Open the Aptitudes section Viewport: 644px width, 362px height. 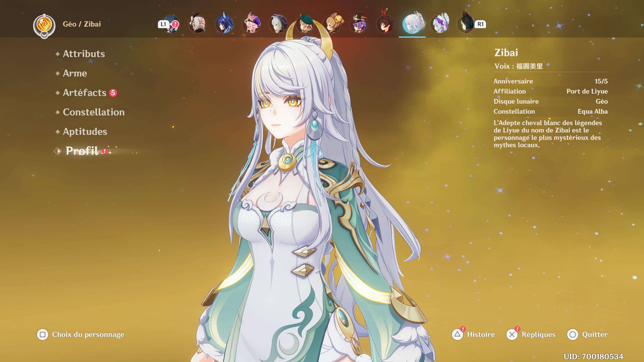(85, 132)
